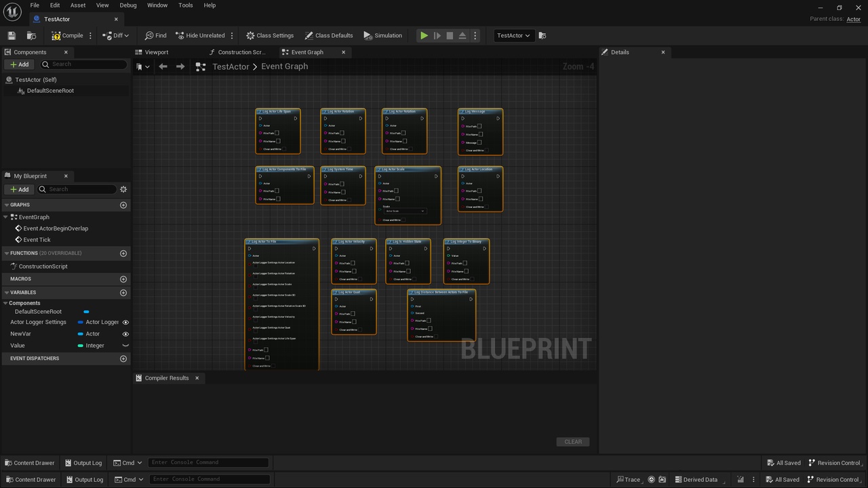Open the File menu
The height and width of the screenshot is (488, 868).
pyautogui.click(x=35, y=5)
